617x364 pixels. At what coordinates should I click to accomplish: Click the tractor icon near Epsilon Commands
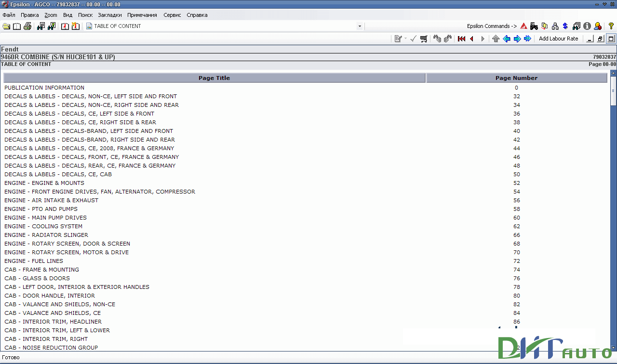pyautogui.click(x=534, y=26)
